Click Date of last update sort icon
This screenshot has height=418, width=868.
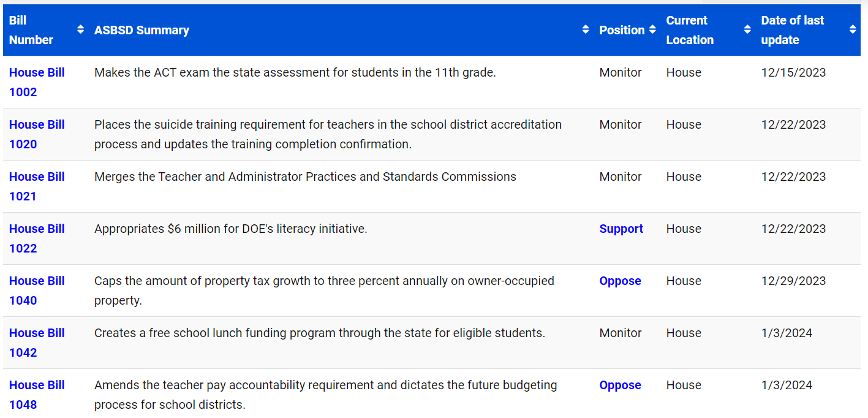tap(853, 29)
